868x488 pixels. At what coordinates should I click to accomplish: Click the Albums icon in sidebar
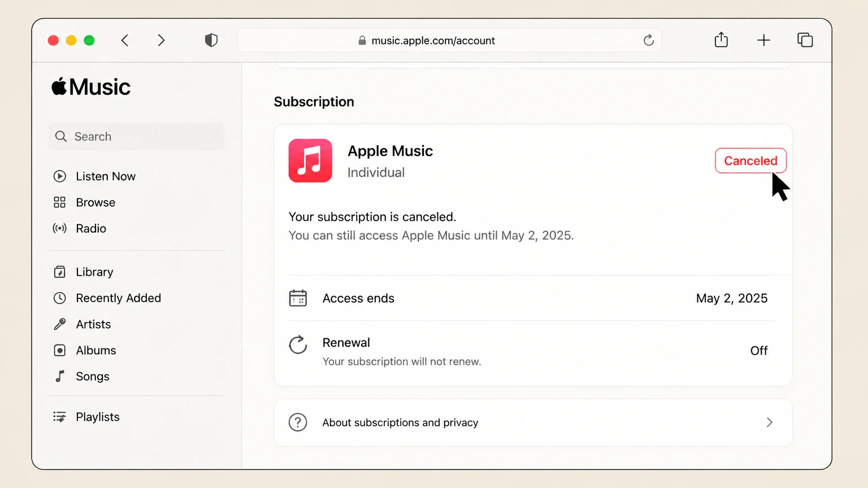(60, 350)
